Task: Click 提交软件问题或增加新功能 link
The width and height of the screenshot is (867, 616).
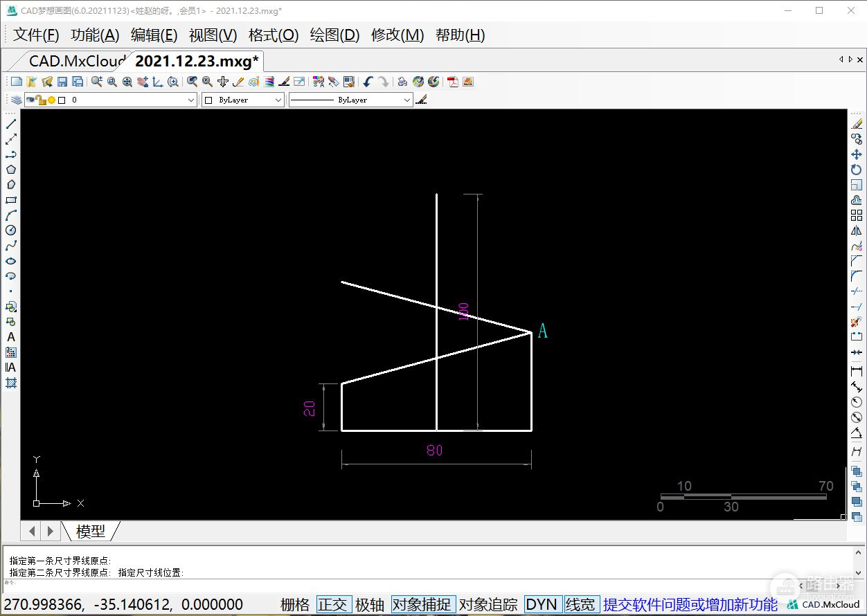Action: pyautogui.click(x=690, y=604)
